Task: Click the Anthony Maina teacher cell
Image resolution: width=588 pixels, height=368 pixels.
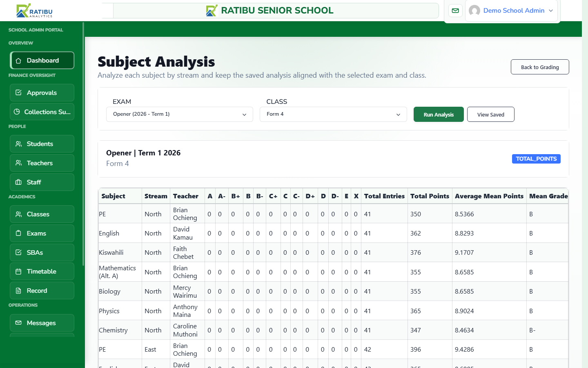Action: (x=187, y=311)
